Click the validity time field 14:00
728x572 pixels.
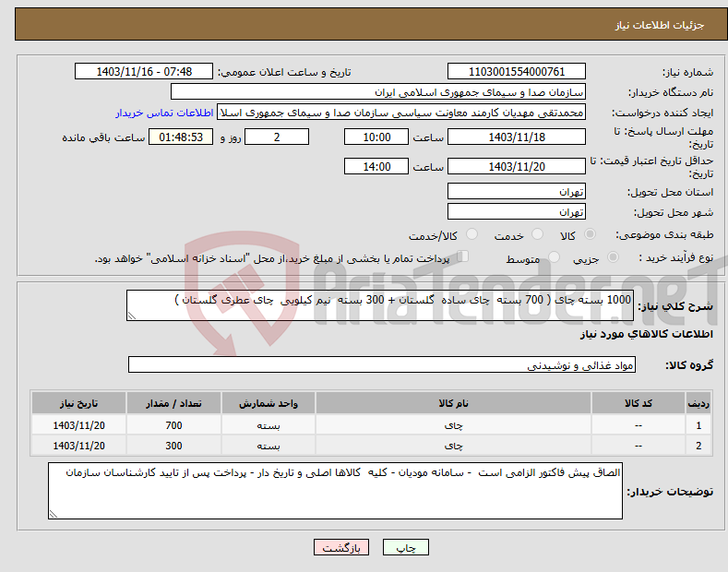click(x=376, y=166)
